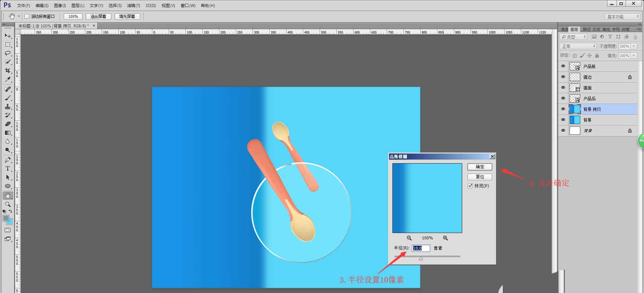Select the Rectangular Marquee tool
Viewport: 644px width, 293px height.
point(8,45)
